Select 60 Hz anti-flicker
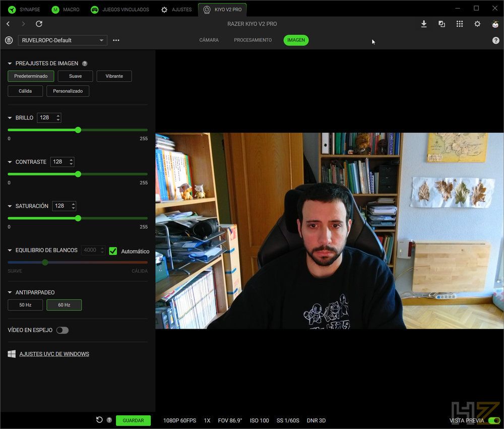The width and height of the screenshot is (504, 429). coord(64,305)
